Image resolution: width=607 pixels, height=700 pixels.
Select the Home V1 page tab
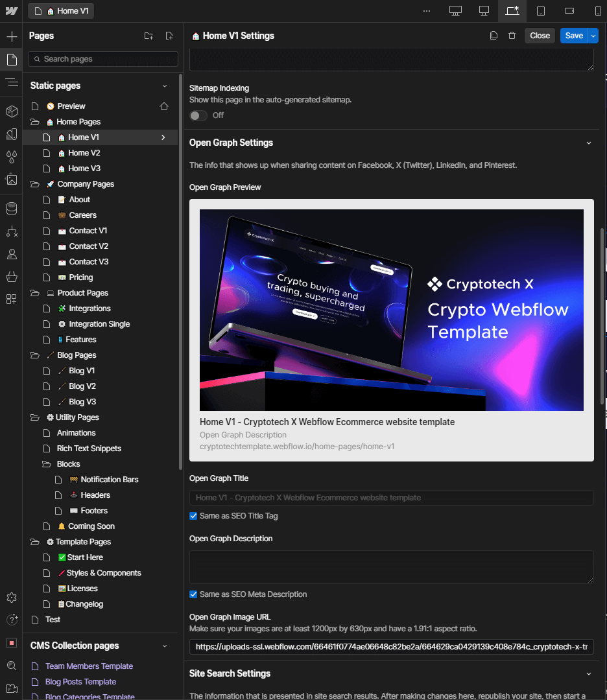click(x=61, y=11)
